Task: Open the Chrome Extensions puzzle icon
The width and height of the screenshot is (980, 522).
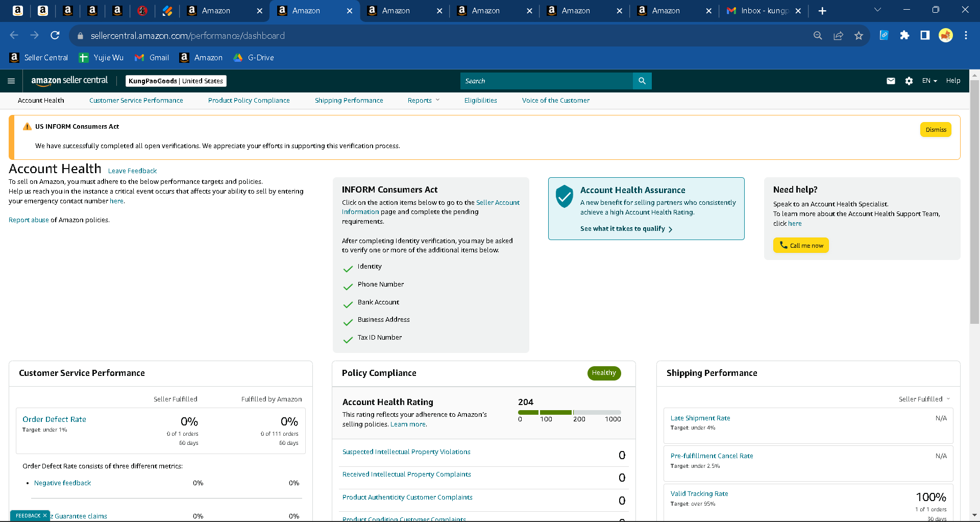Action: 904,35
